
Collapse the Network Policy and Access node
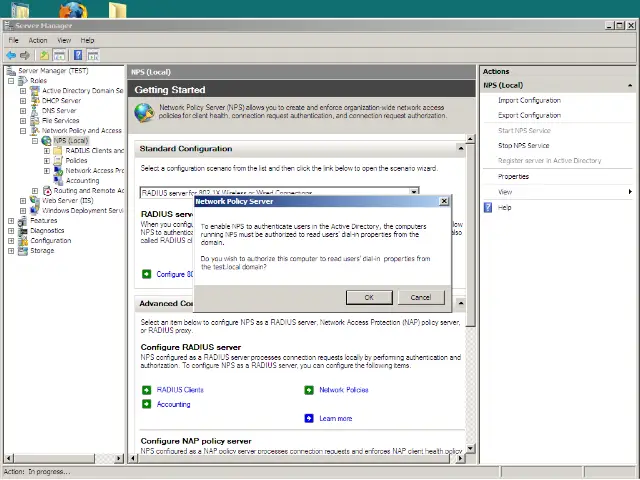coord(23,131)
